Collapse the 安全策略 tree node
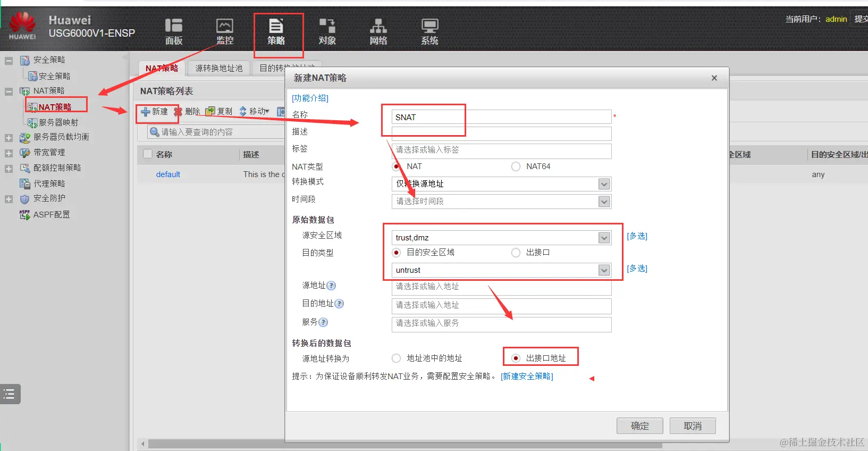 [9, 61]
